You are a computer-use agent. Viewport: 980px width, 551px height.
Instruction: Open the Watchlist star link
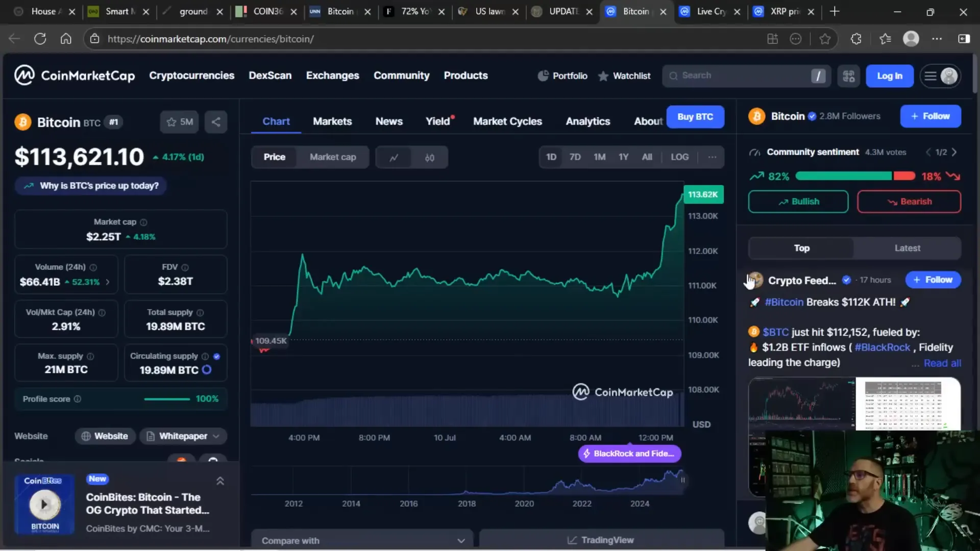click(x=624, y=76)
